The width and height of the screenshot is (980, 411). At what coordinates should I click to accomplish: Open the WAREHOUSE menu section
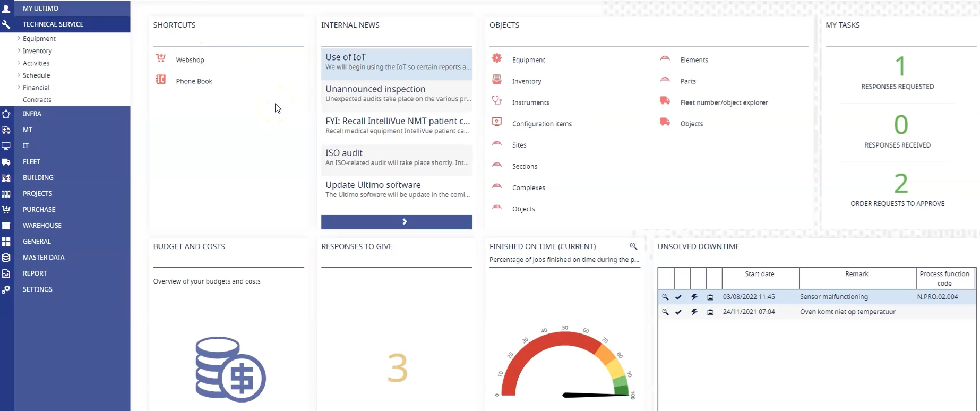tap(42, 225)
